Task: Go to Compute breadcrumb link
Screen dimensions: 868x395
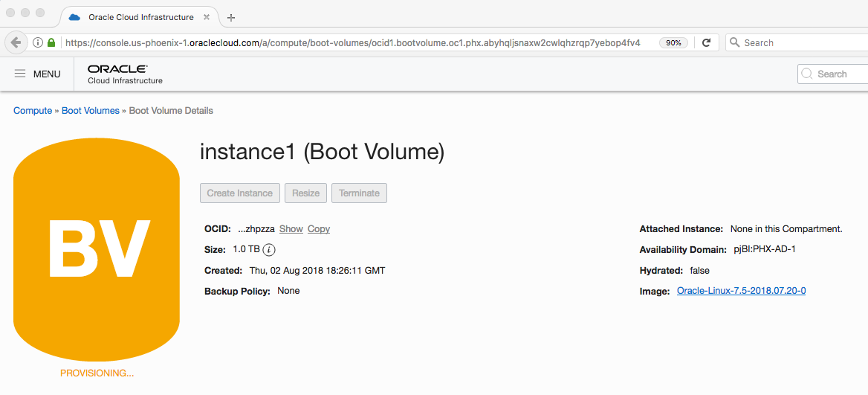Action: pyautogui.click(x=33, y=111)
